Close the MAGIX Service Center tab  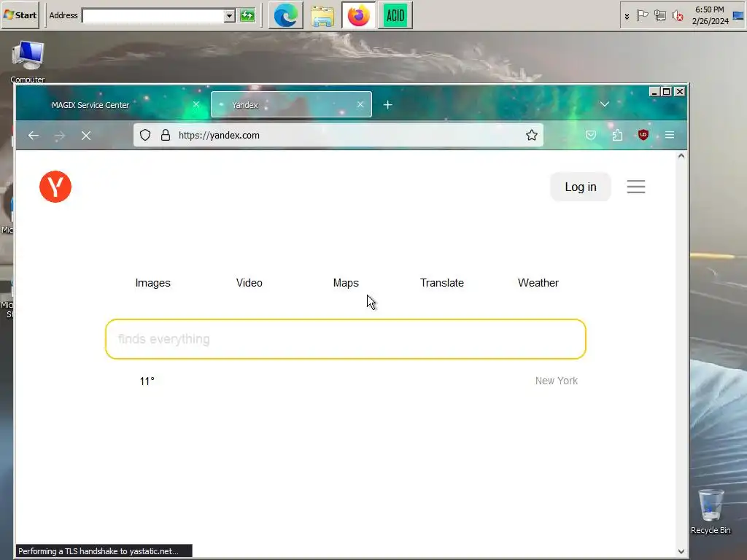(196, 104)
